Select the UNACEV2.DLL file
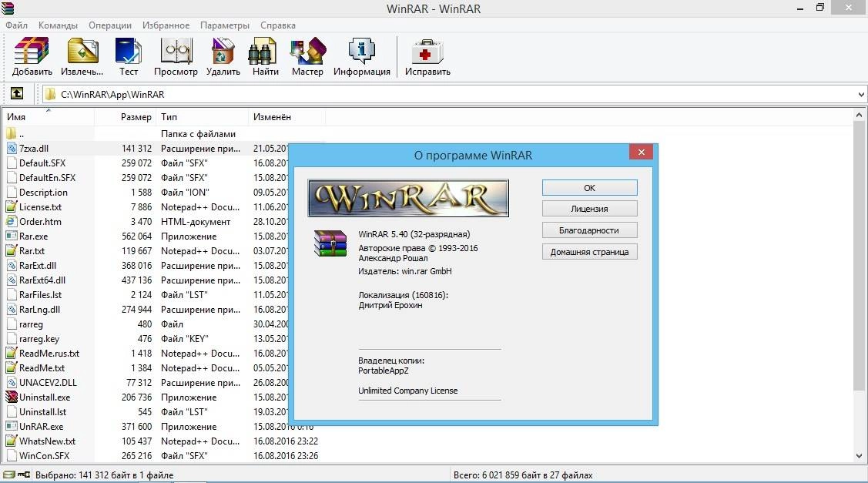The width and height of the screenshot is (868, 483). coord(49,383)
